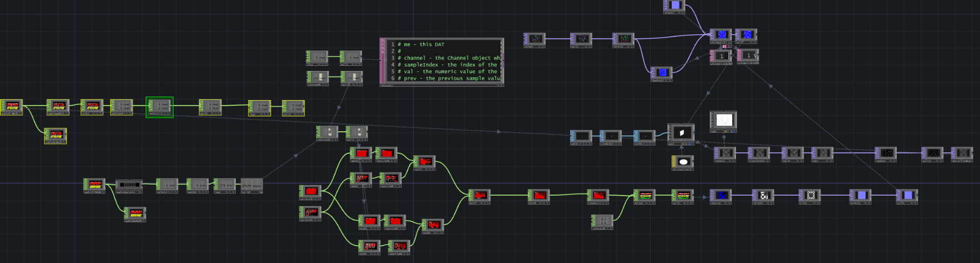
Task: Click the function1 CHOP node
Action: 386,154
